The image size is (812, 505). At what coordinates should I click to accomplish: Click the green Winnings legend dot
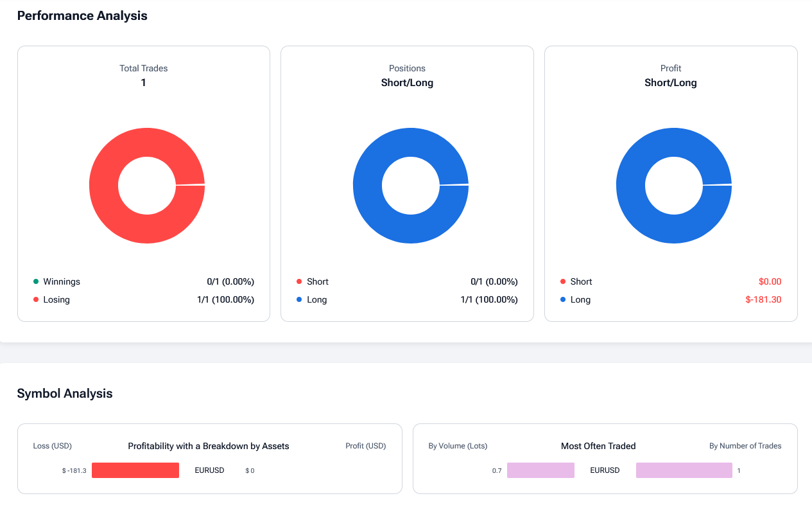coord(36,281)
